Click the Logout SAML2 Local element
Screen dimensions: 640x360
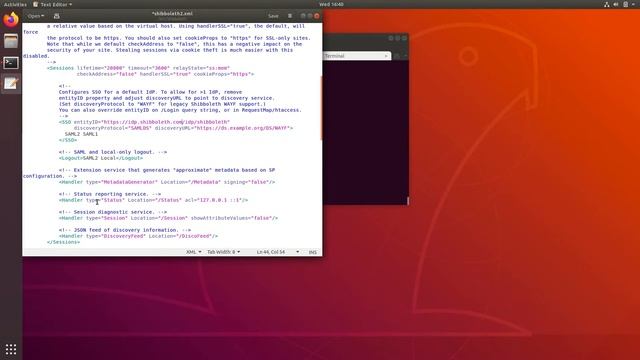[101, 158]
